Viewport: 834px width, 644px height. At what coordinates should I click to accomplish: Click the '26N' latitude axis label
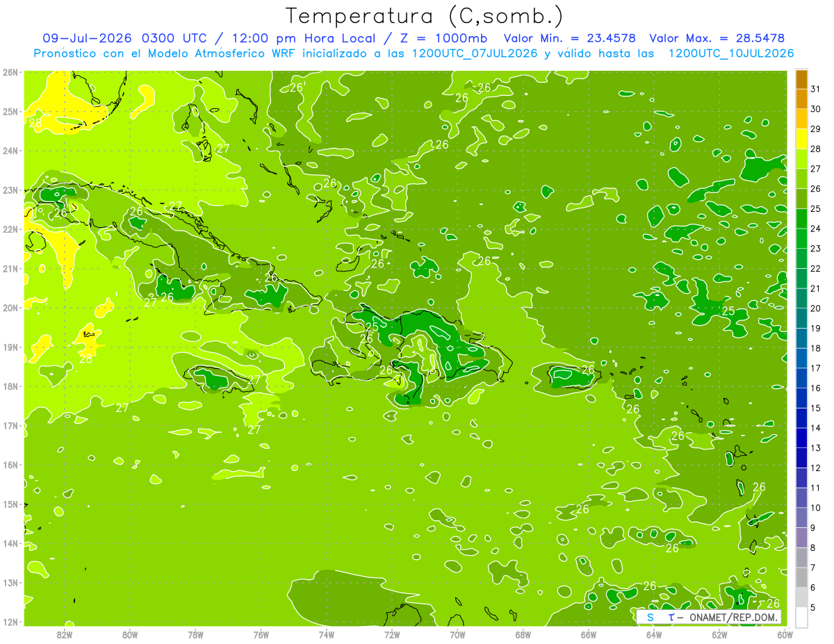(10, 72)
